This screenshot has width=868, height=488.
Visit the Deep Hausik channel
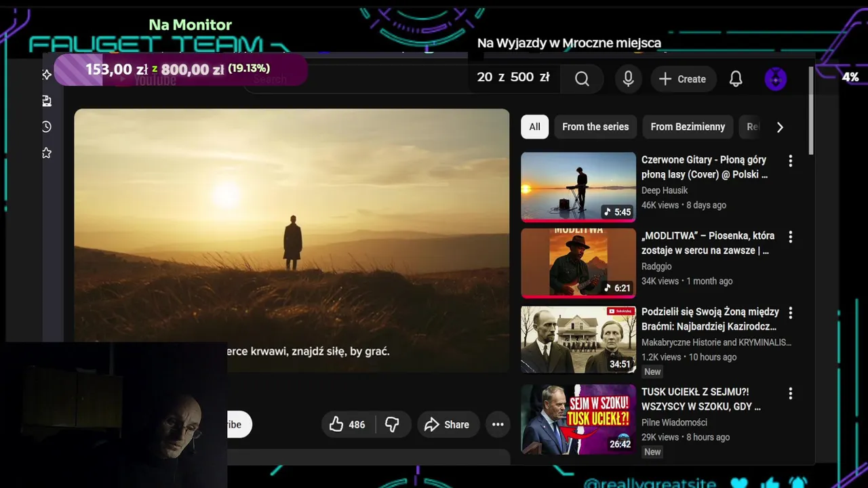(665, 190)
